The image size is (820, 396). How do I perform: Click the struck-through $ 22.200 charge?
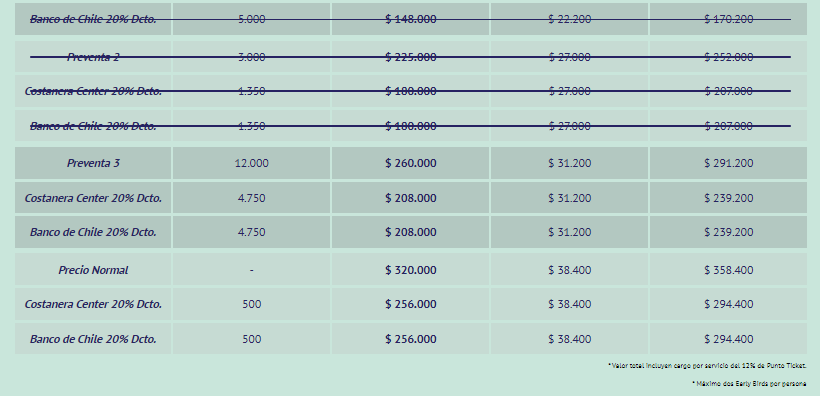tap(570, 19)
